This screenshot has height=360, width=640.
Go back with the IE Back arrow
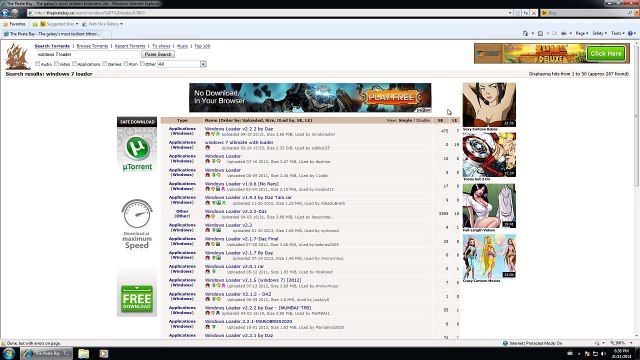tap(5, 13)
